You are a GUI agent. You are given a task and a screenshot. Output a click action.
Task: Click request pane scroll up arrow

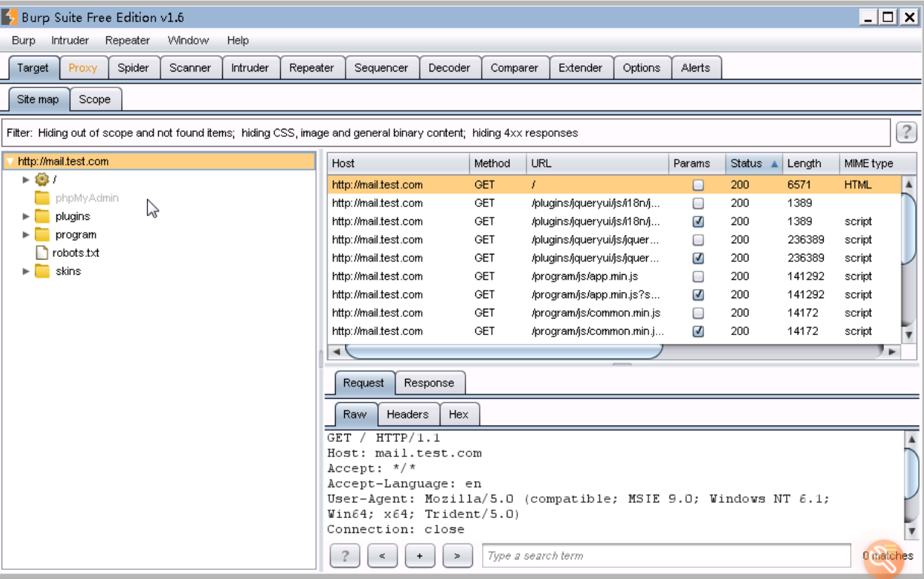(912, 439)
